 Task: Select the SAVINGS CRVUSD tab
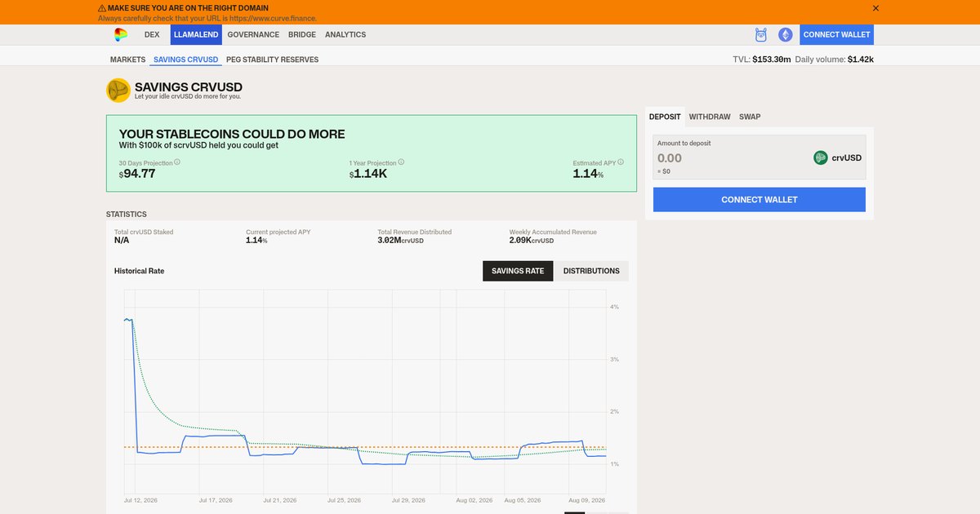[x=186, y=60]
